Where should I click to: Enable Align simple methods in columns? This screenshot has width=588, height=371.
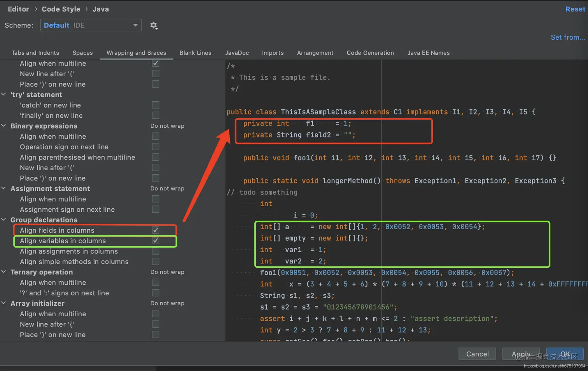(156, 262)
